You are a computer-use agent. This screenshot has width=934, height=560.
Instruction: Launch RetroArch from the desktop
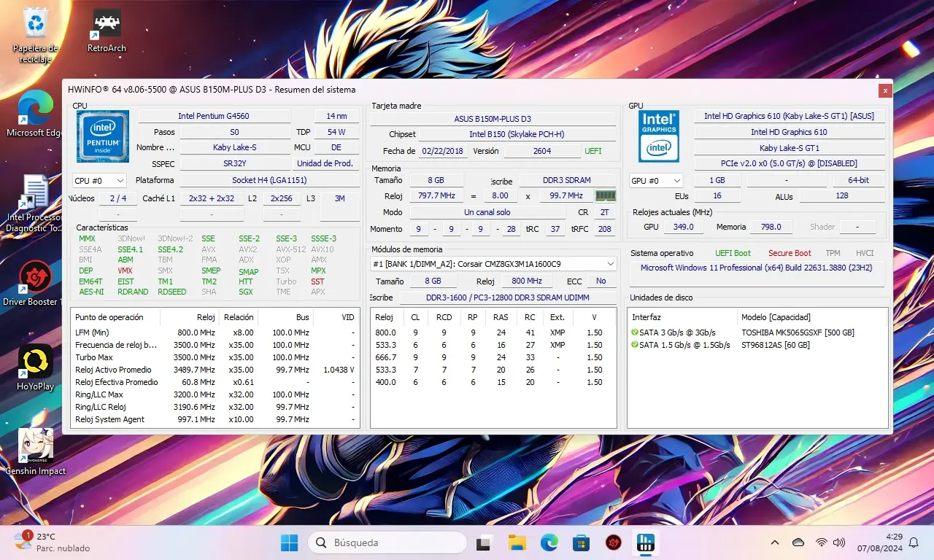pyautogui.click(x=107, y=31)
